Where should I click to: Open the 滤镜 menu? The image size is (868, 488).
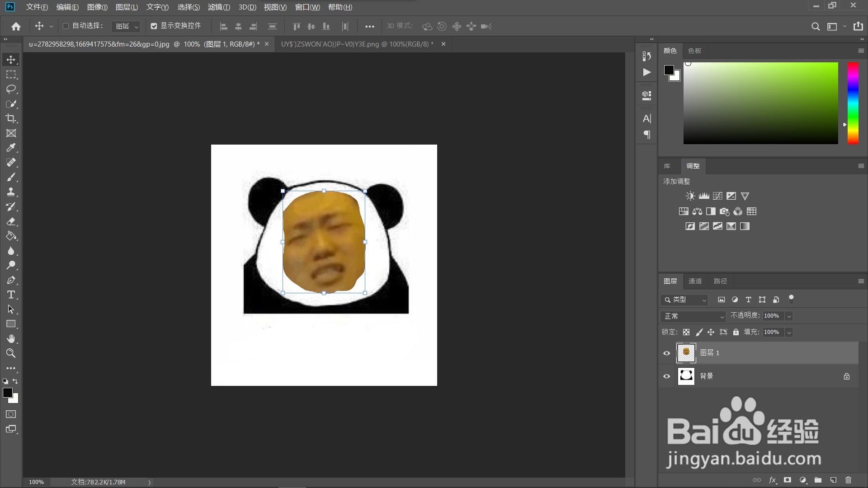coord(219,7)
